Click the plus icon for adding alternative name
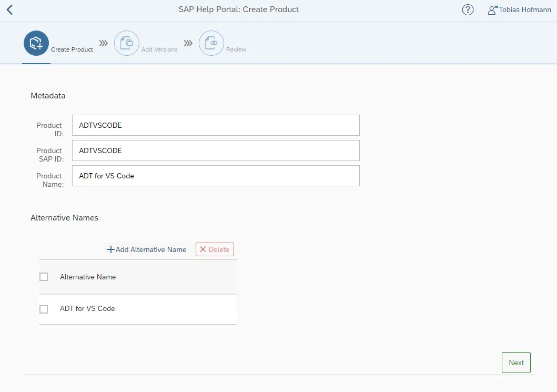This screenshot has width=557, height=392. [x=110, y=249]
